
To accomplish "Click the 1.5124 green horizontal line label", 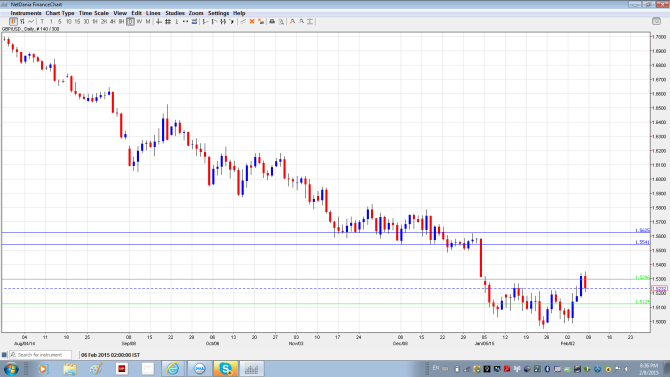I will point(642,301).
